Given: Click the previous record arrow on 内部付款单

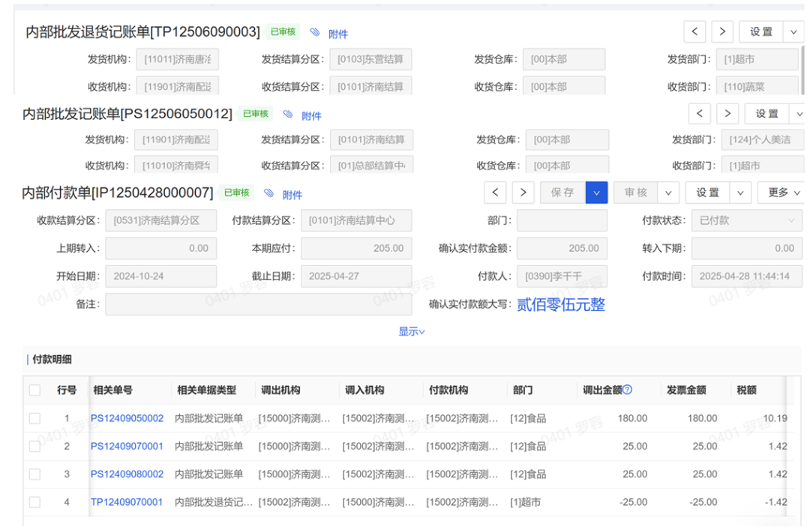Looking at the screenshot, I should [x=495, y=193].
